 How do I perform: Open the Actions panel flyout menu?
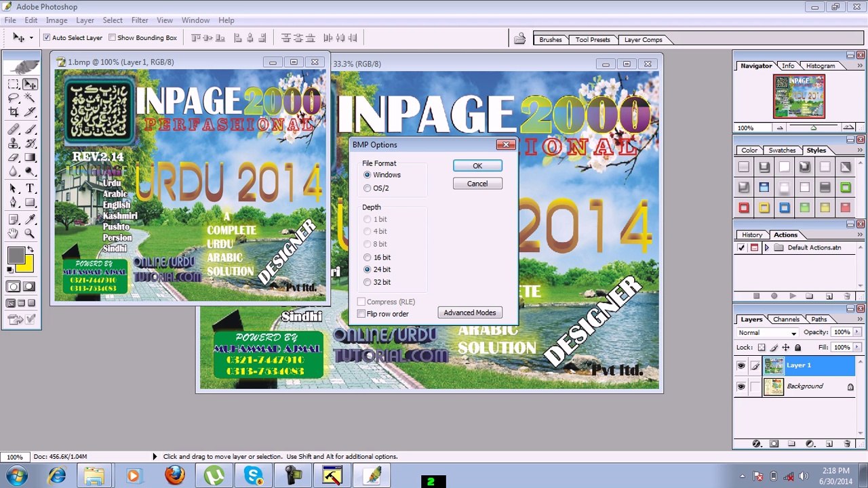click(x=861, y=235)
